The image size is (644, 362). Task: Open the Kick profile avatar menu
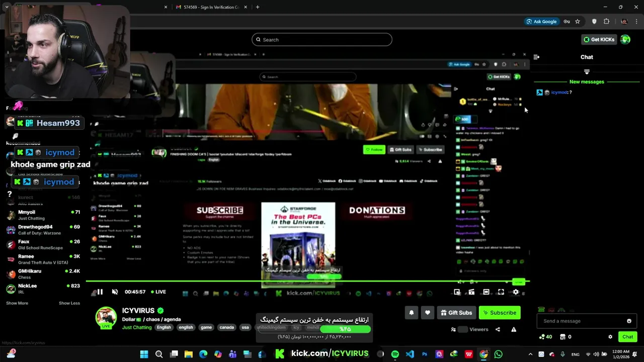[x=625, y=39]
